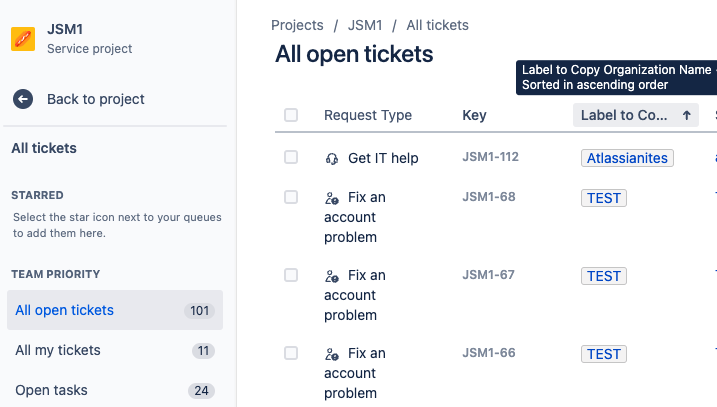Toggle the select-all tickets checkbox in the header
717x407 pixels.
click(x=291, y=115)
